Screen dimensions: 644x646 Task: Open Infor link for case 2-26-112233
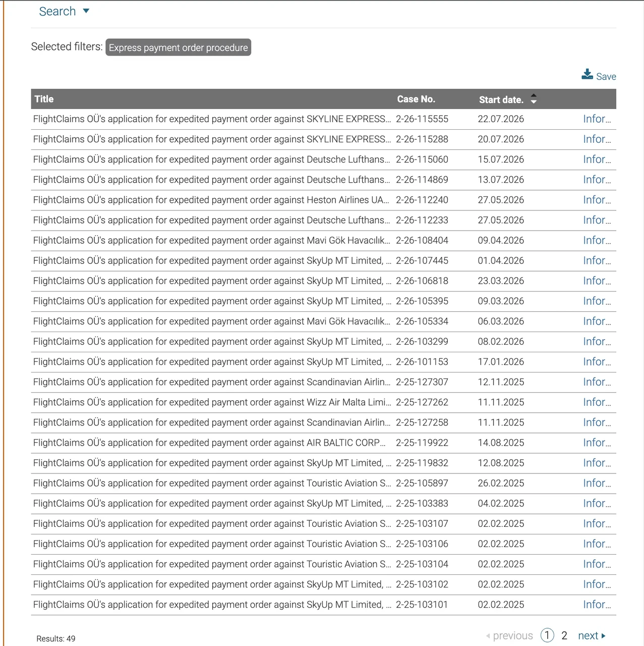coord(597,220)
